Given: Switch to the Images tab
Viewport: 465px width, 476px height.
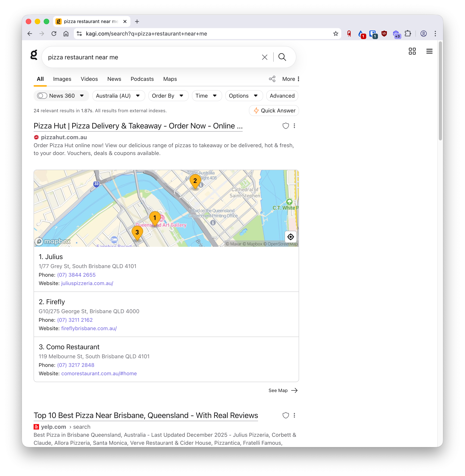Looking at the screenshot, I should 62,79.
